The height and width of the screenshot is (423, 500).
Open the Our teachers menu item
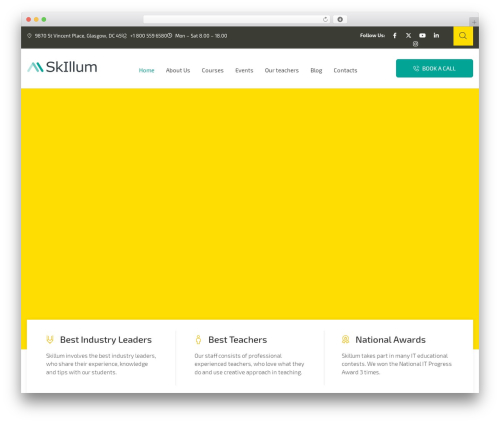pyautogui.click(x=282, y=70)
